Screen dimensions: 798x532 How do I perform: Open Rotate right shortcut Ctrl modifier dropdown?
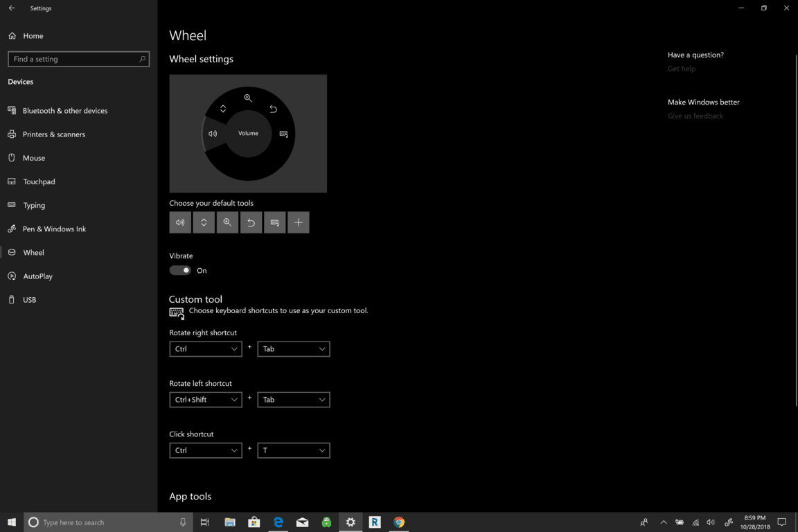(206, 348)
